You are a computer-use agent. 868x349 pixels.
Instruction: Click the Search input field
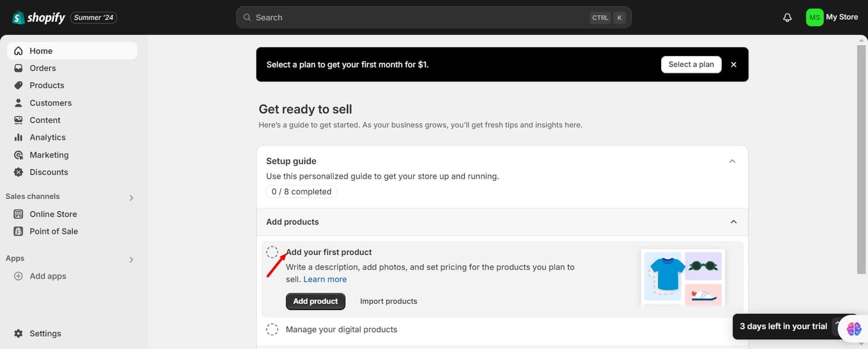418,18
